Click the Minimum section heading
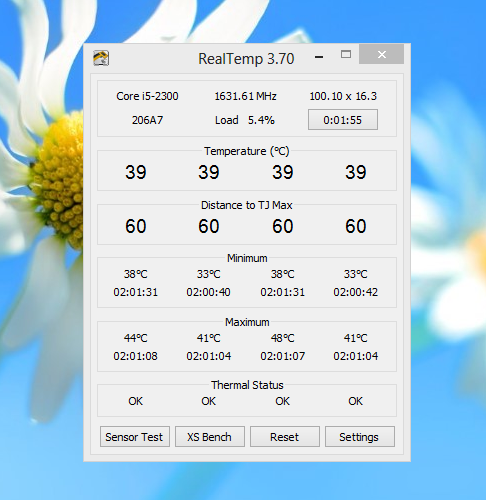This screenshot has height=500, width=486. [247, 258]
